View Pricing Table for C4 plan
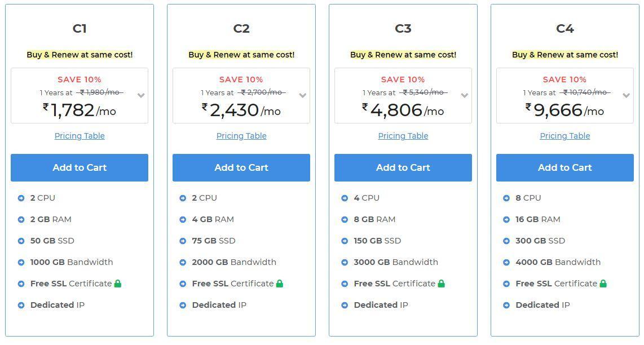The height and width of the screenshot is (345, 644). pos(565,136)
